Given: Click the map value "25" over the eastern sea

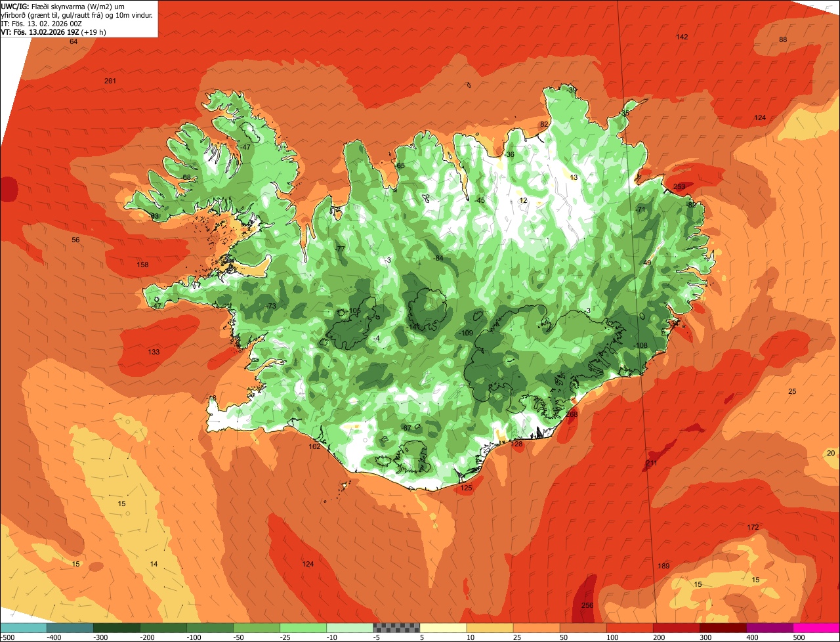Looking at the screenshot, I should (x=792, y=391).
